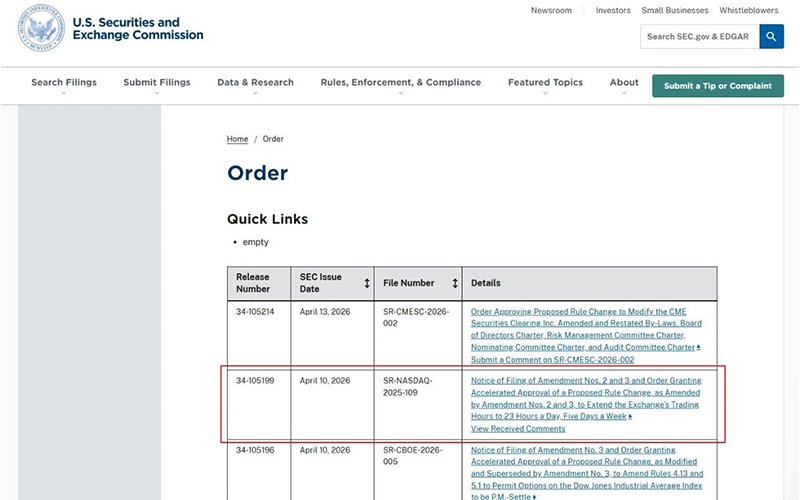Open the Small Businesses link
Viewport: 800px width, 500px height.
(674, 10)
